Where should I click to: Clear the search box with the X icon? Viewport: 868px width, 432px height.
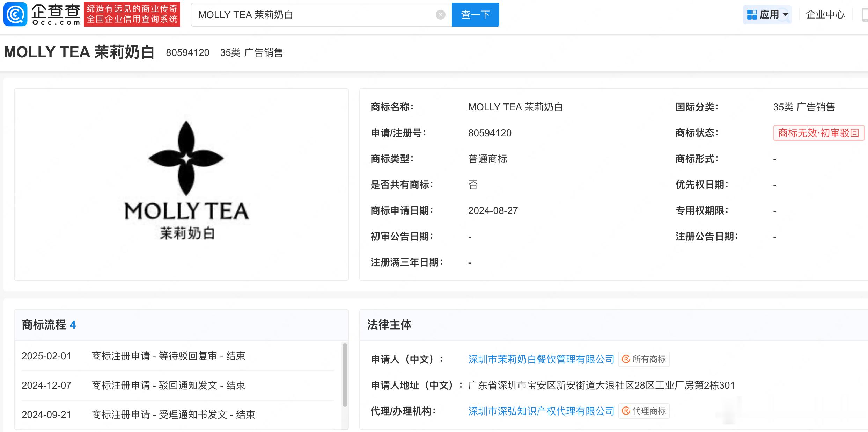tap(441, 15)
